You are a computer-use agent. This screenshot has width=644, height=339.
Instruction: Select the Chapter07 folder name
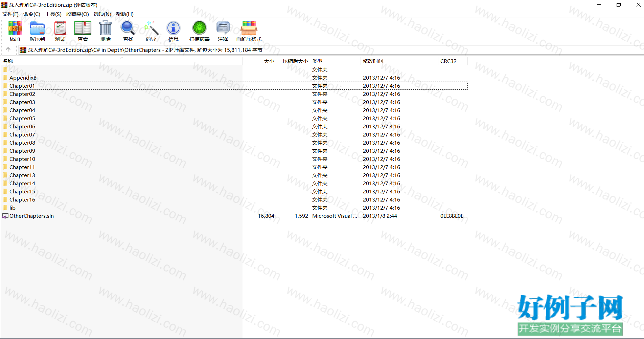(x=22, y=134)
